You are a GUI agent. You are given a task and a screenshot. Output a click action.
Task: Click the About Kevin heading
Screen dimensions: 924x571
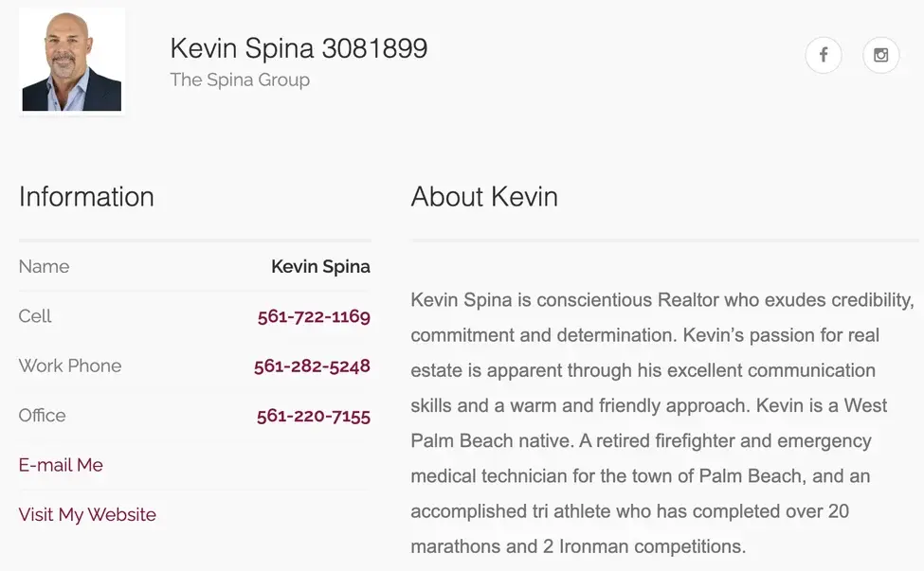484,196
